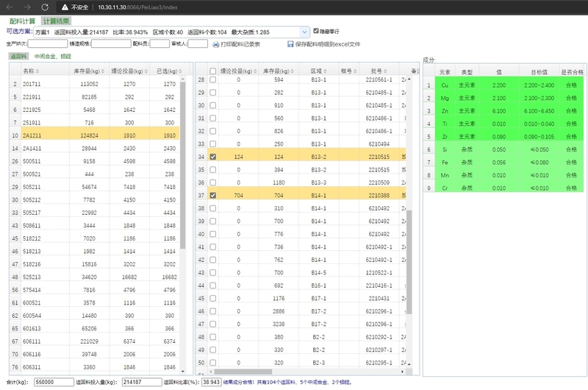Uncheck row 34 checkbox (B13-2, 2210515)
Image resolution: width=588 pixels, height=390 pixels.
pyautogui.click(x=212, y=157)
